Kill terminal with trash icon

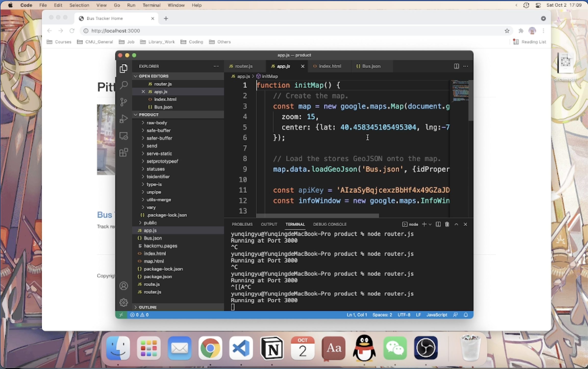447,224
